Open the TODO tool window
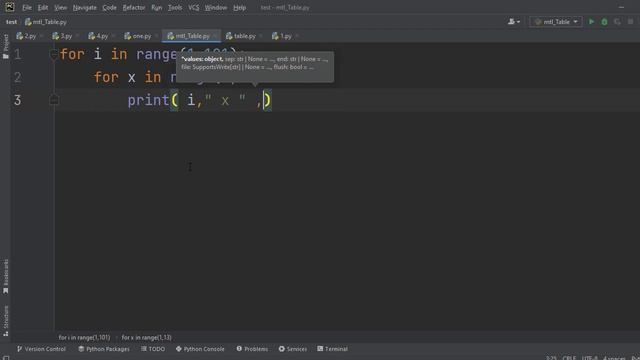Screen dimensions: 640x360 point(153,349)
